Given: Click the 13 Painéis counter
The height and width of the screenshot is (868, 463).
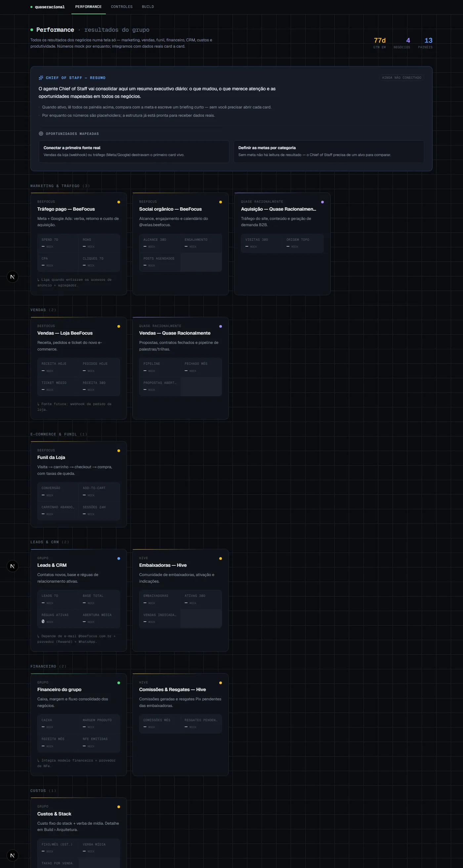Looking at the screenshot, I should (425, 43).
